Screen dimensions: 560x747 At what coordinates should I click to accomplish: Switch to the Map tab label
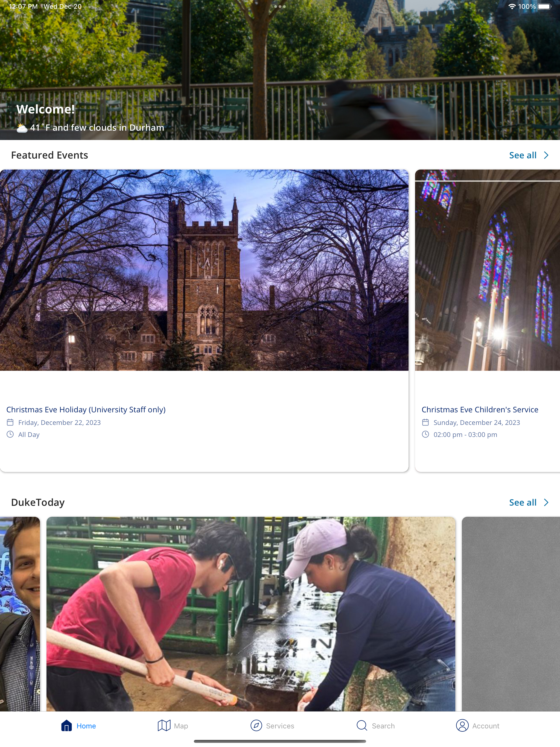(x=181, y=726)
